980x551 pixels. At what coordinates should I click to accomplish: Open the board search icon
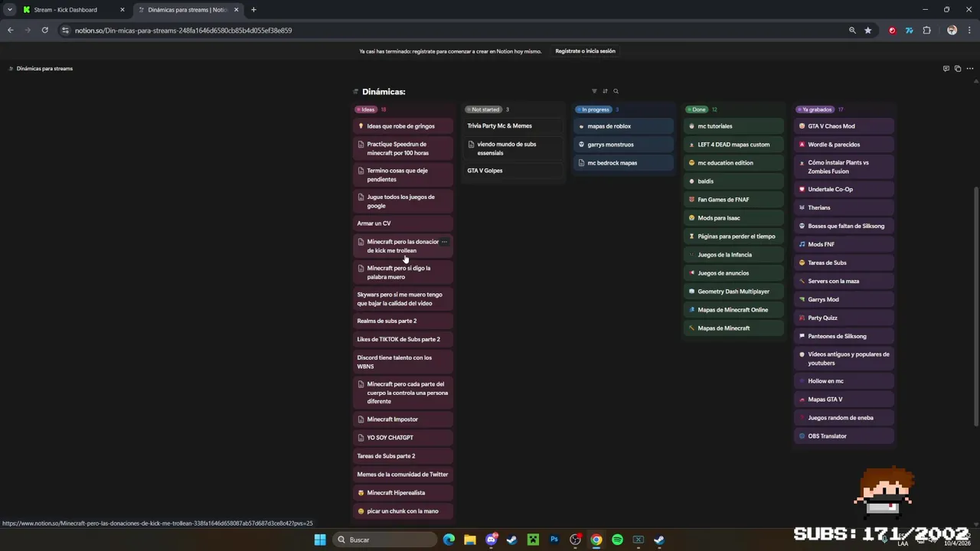pyautogui.click(x=616, y=91)
